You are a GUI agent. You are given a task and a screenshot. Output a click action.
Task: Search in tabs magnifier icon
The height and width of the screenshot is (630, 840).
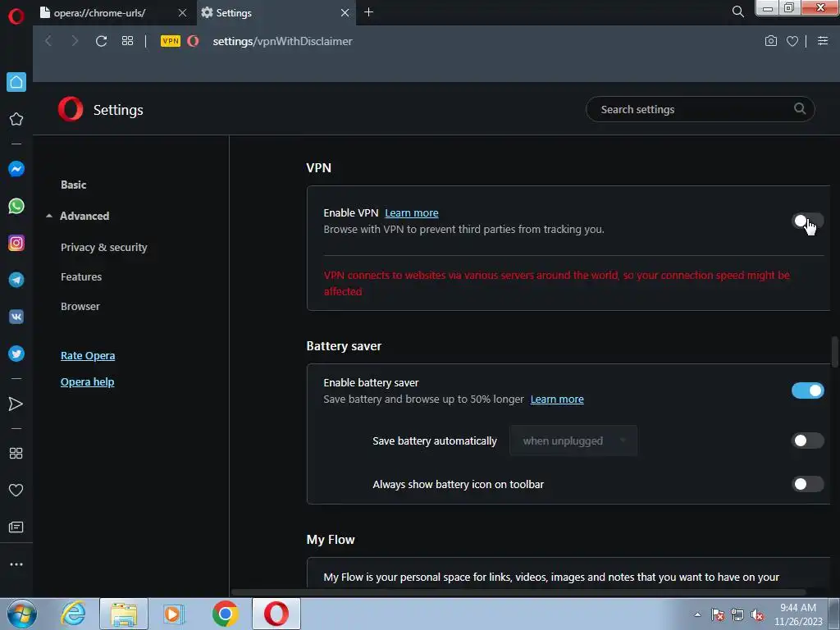coord(737,11)
